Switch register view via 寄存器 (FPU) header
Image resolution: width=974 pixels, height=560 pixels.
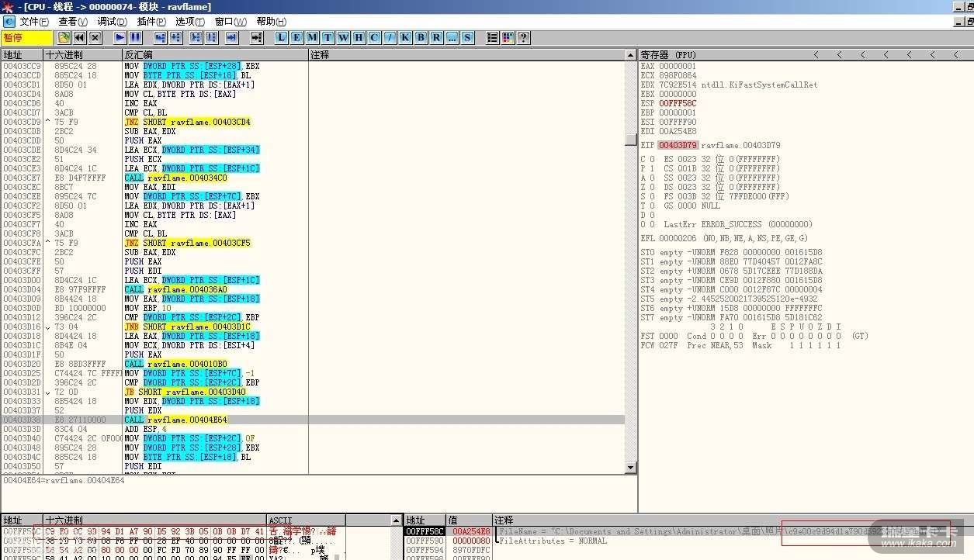coord(668,55)
